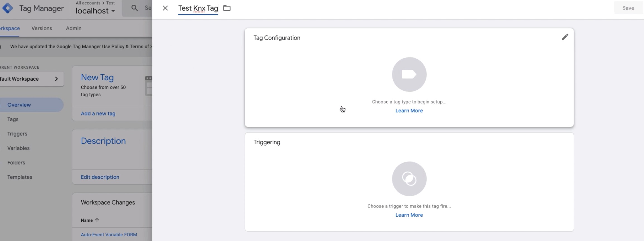Screen dimensions: 644x241
Task: Open the Admin tab
Action: tap(74, 28)
